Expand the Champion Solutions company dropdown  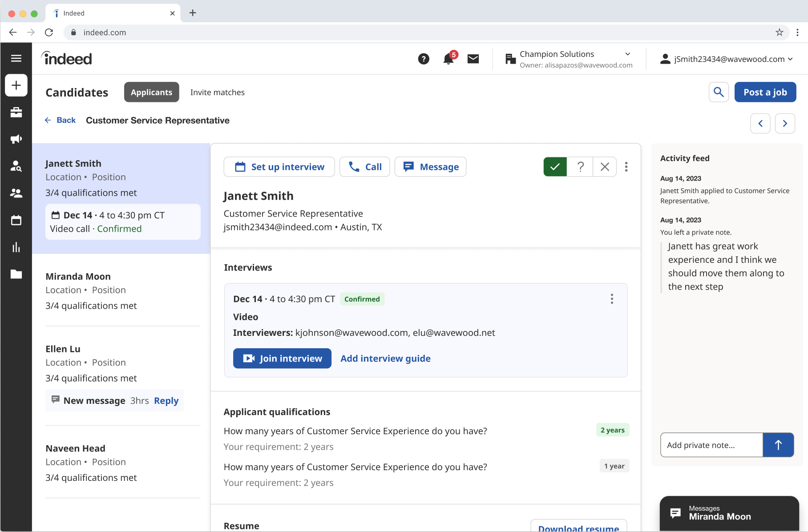(x=627, y=54)
